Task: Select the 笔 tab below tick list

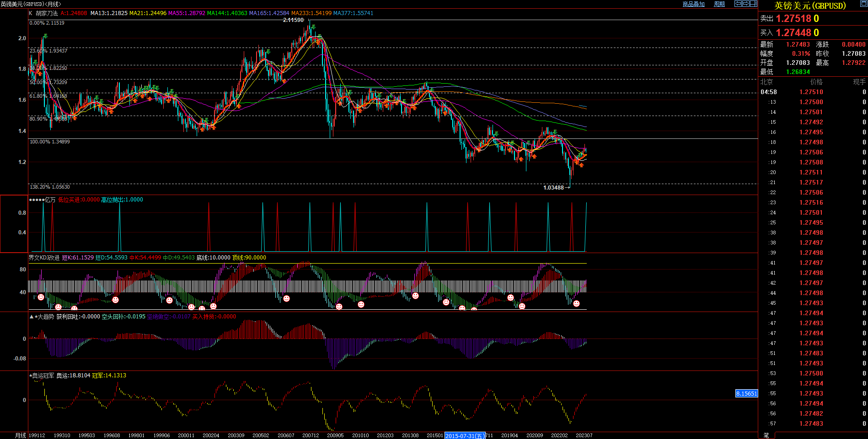Action: 766,435
